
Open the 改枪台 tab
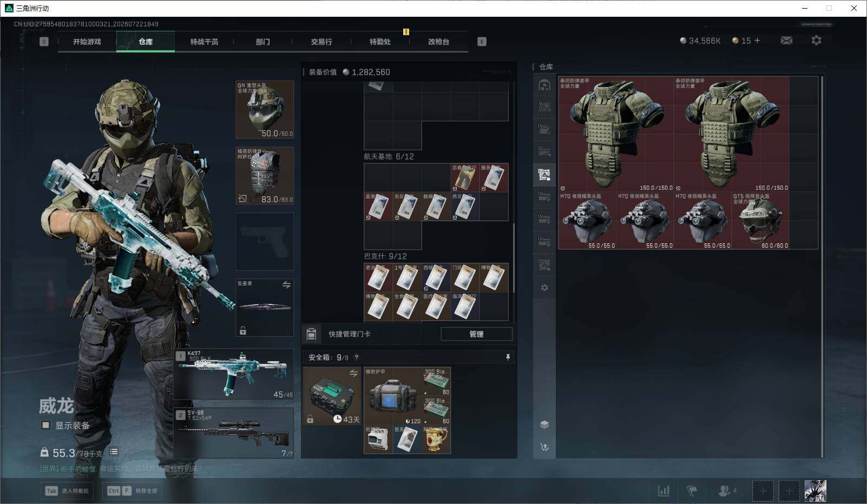point(438,42)
